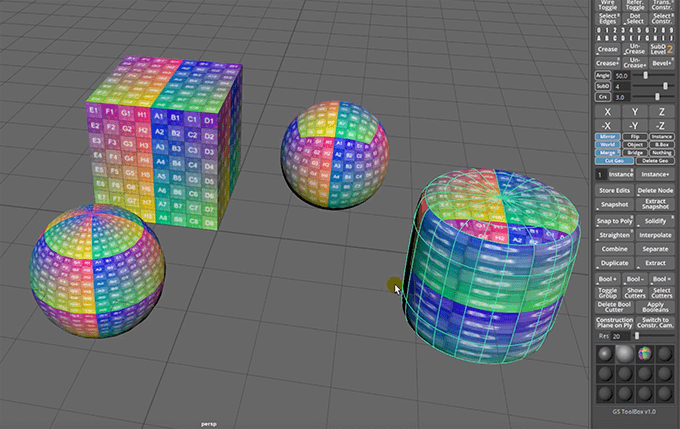Click the Interpolate button
The height and width of the screenshot is (429, 680).
[655, 235]
